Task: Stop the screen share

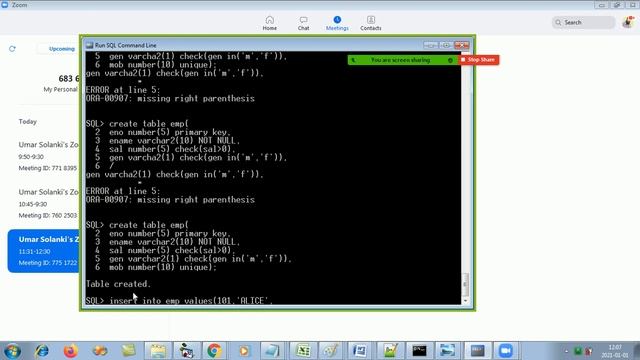Action: tap(478, 60)
